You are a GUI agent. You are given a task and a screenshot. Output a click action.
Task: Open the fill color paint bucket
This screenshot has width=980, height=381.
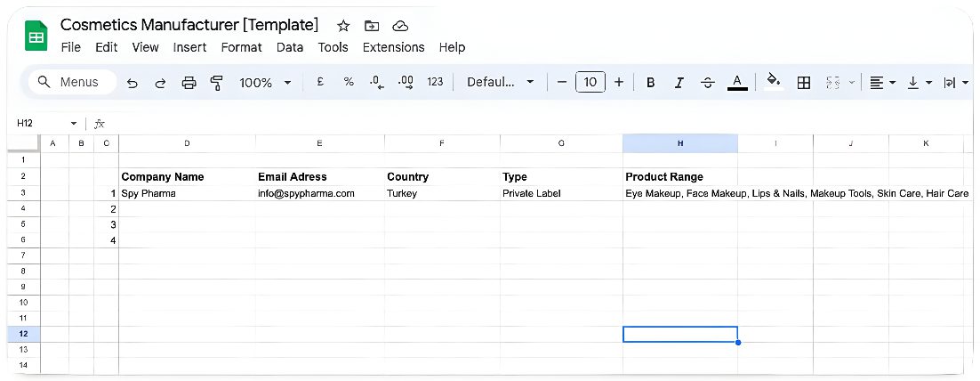point(773,82)
